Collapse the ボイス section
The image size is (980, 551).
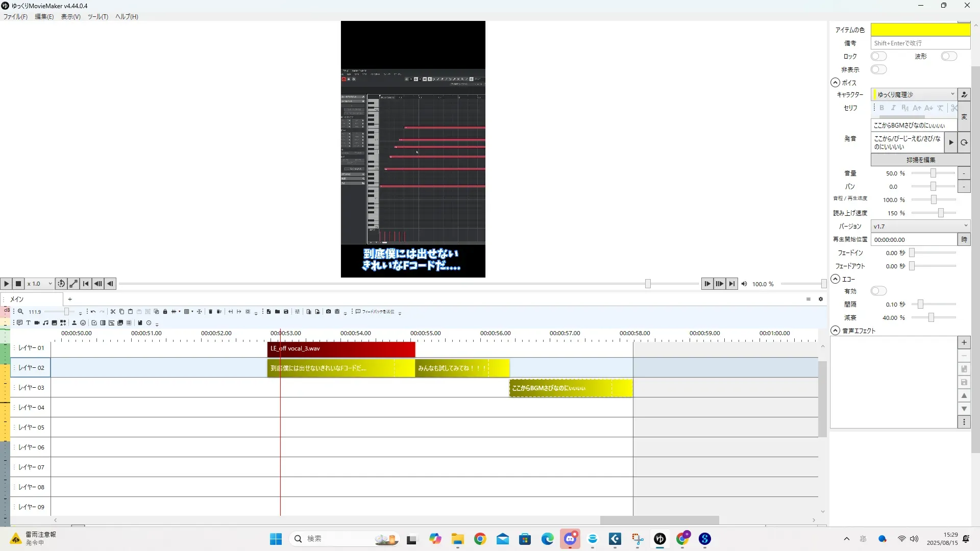click(835, 83)
